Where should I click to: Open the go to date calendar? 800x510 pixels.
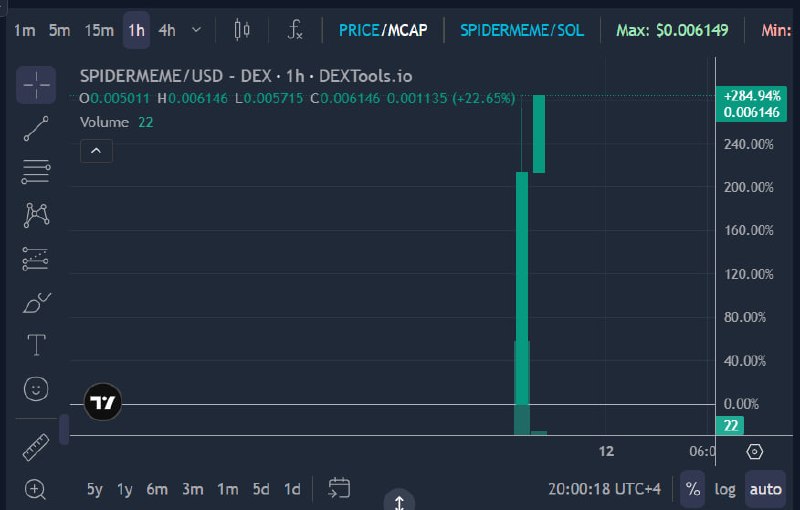pos(339,488)
